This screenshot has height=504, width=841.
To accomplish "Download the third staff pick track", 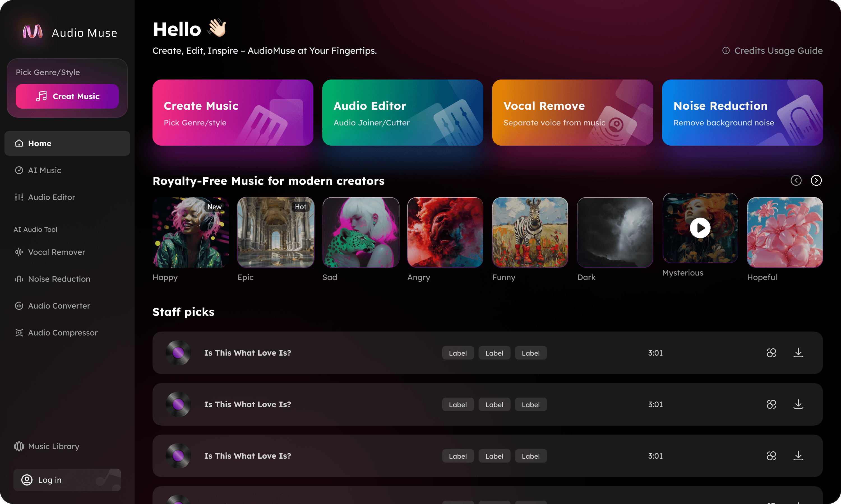I will (798, 456).
